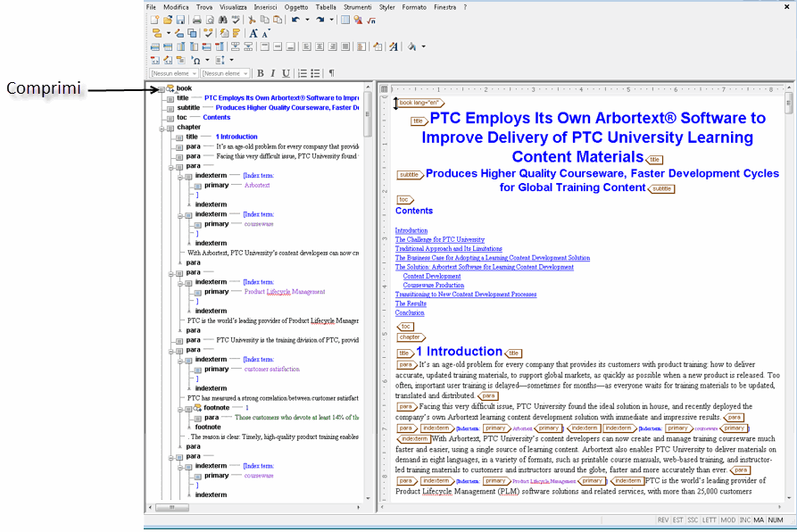Click the numbered list icon
This screenshot has width=797, height=532.
[x=303, y=73]
